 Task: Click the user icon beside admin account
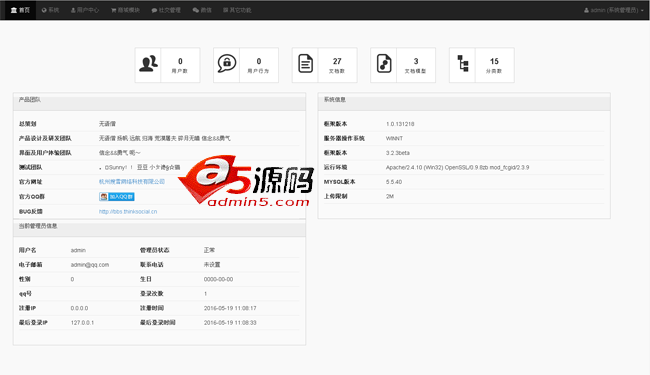(x=586, y=10)
